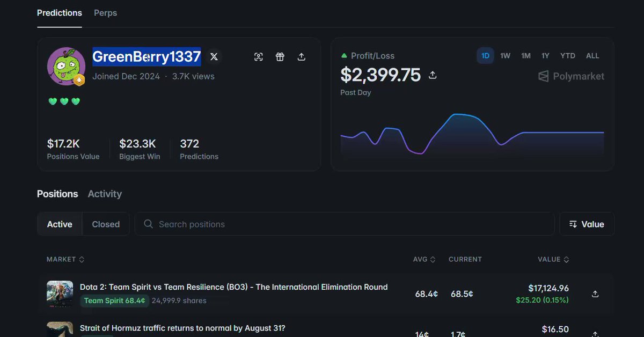Click the gift icon near the username
The image size is (644, 337).
click(x=280, y=57)
